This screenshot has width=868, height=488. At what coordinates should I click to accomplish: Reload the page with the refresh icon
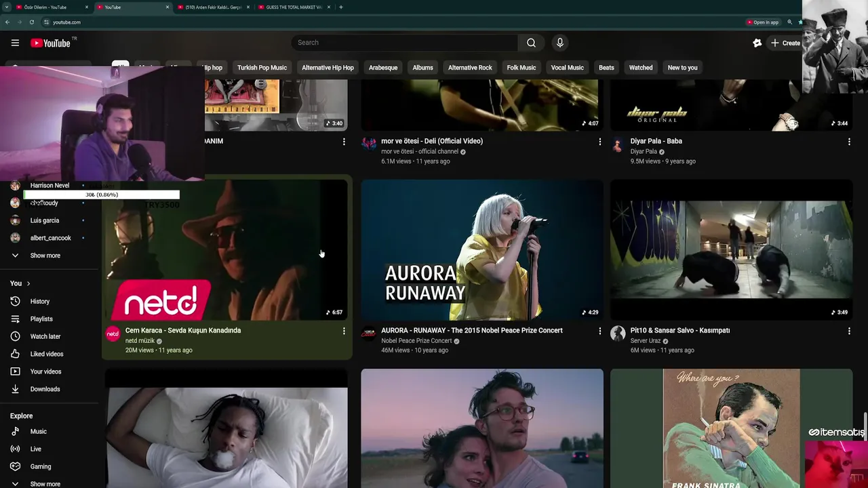31,22
